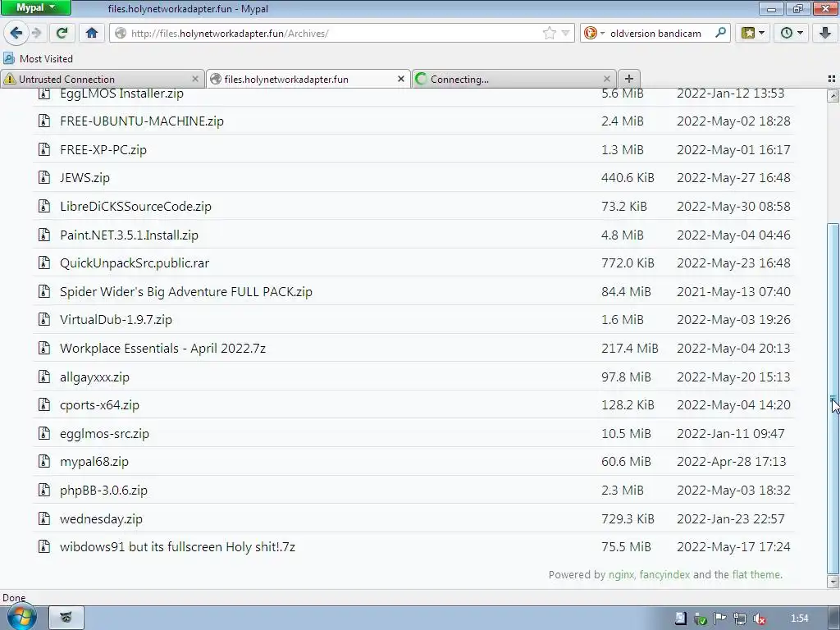Open the Most Visited bookmarks folder

[x=39, y=58]
